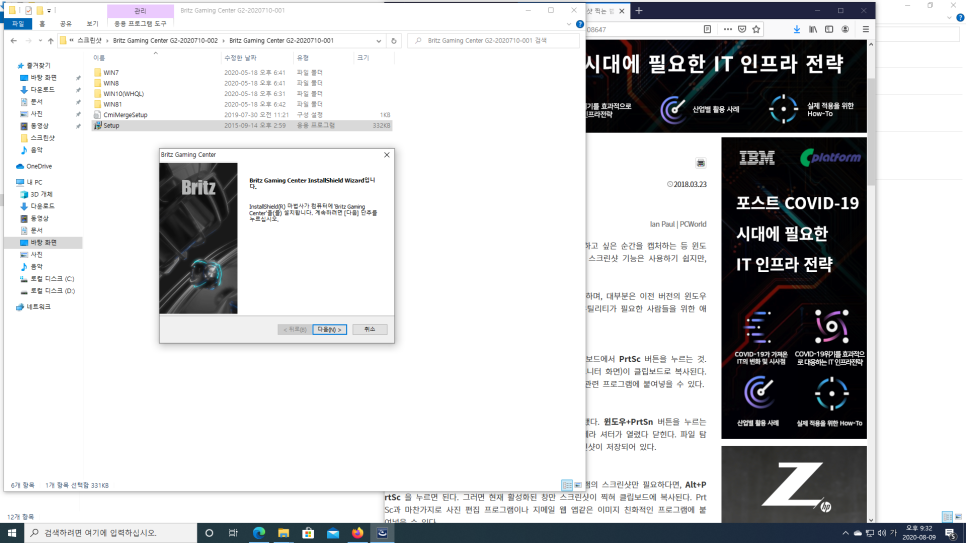The width and height of the screenshot is (966, 543).
Task: Show hidden tray icons chevron
Action: pyautogui.click(x=845, y=533)
